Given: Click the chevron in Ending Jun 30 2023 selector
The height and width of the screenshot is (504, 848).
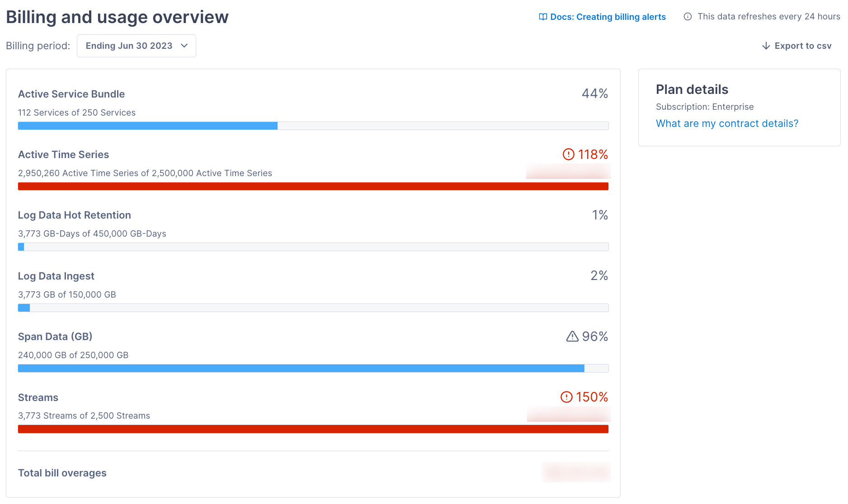Looking at the screenshot, I should tap(184, 46).
